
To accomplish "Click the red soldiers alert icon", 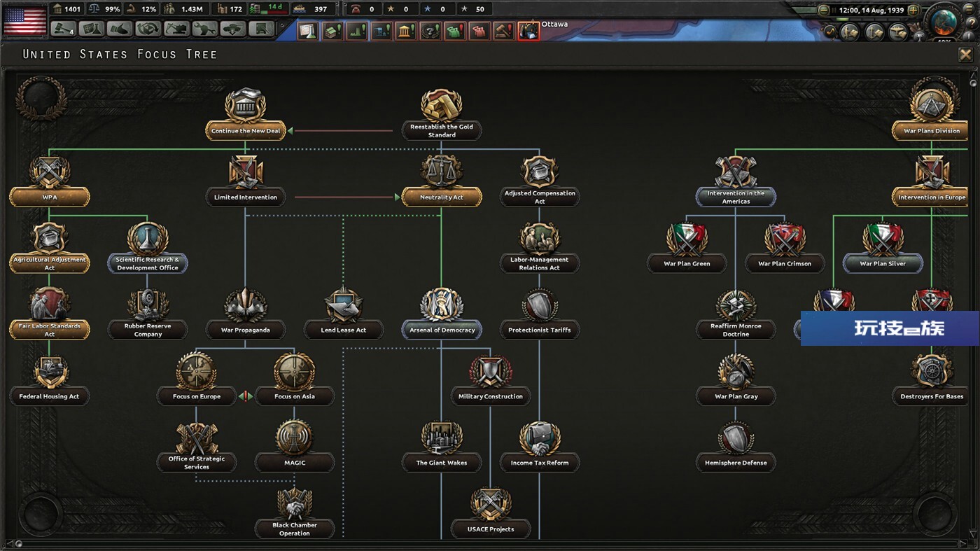I will click(479, 31).
